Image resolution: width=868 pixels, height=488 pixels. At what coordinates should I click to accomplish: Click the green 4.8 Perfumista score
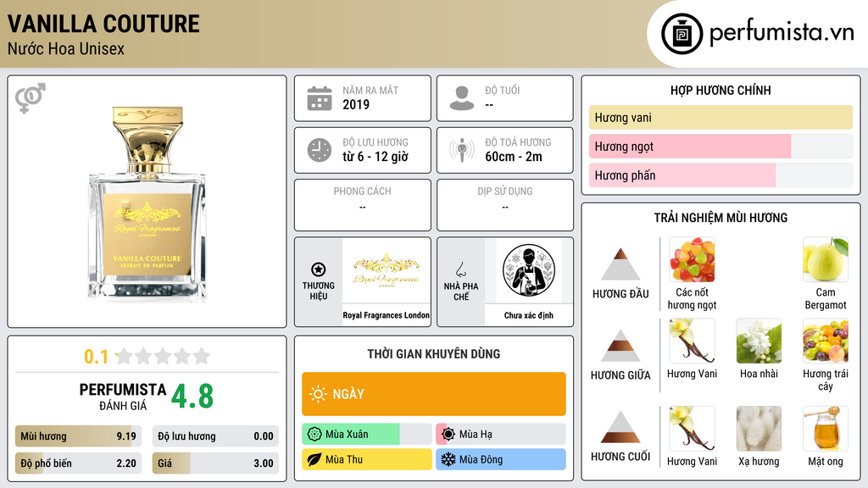192,396
